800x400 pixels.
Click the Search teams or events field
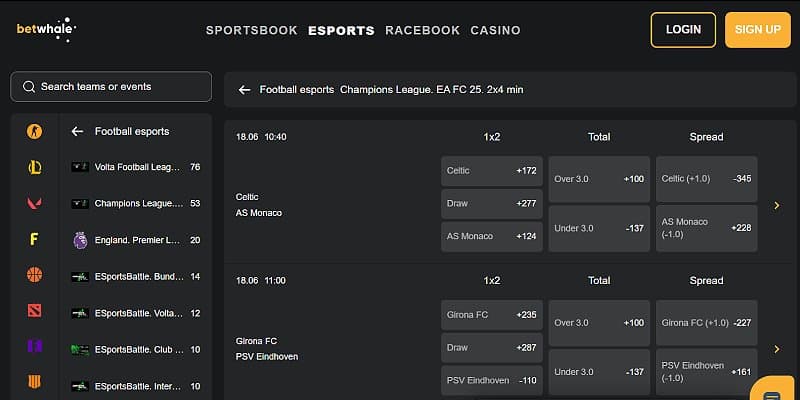(x=111, y=87)
